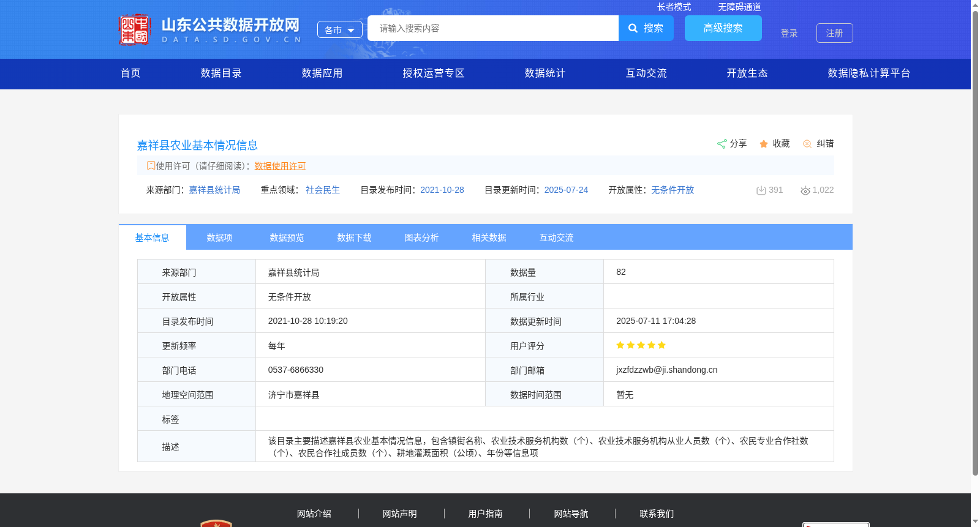The image size is (980, 527).
Task: Open 联系我们 footer link
Action: (657, 514)
